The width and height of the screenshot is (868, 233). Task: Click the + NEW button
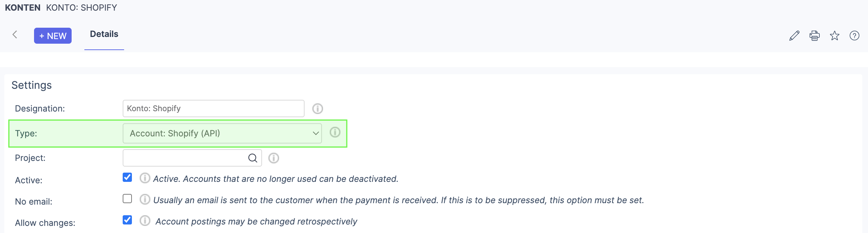point(53,36)
